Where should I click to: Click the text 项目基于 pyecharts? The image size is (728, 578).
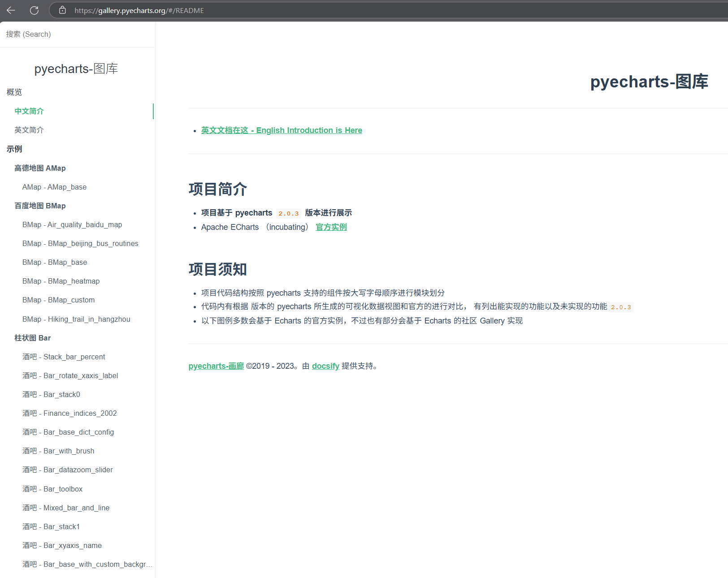(237, 213)
